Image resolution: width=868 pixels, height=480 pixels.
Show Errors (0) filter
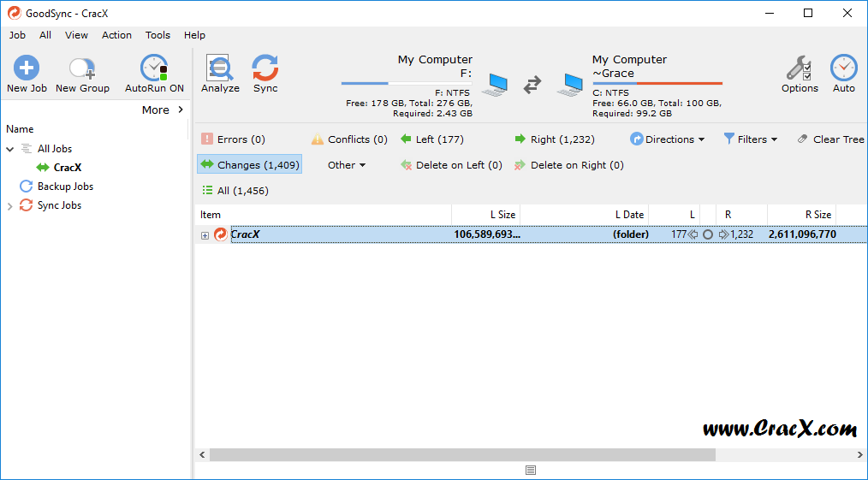(233, 139)
